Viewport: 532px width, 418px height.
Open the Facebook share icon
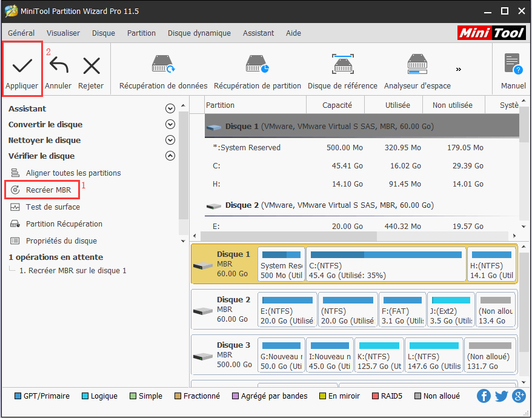(484, 396)
